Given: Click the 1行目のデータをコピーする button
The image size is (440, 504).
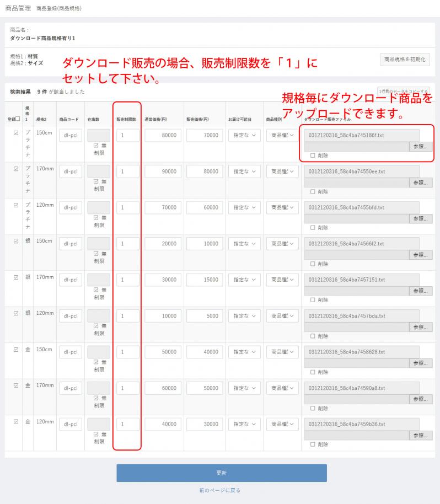Looking at the screenshot, I should tap(403, 91).
